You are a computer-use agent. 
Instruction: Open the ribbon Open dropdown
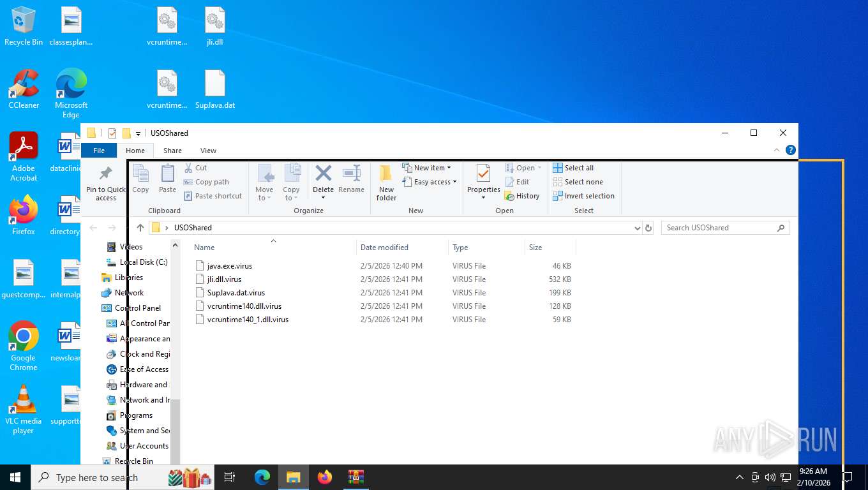click(x=523, y=168)
